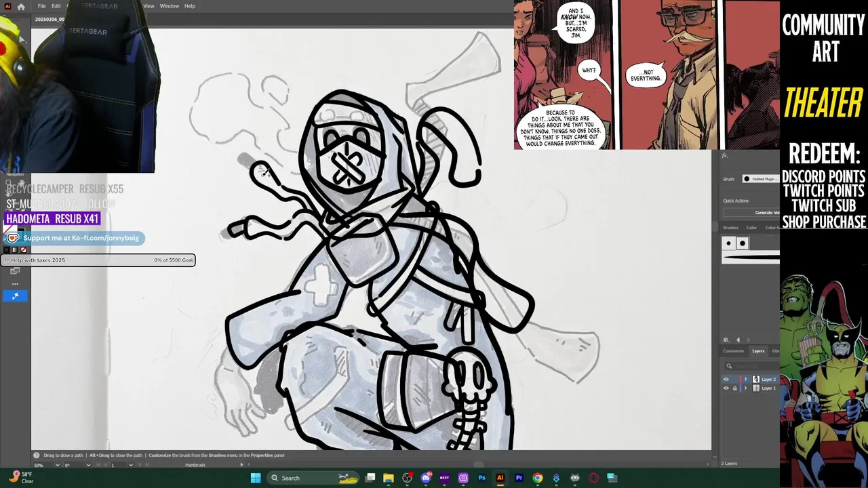Image resolution: width=868 pixels, height=488 pixels.
Task: Click the Layer 2 thumbnail
Action: point(756,380)
